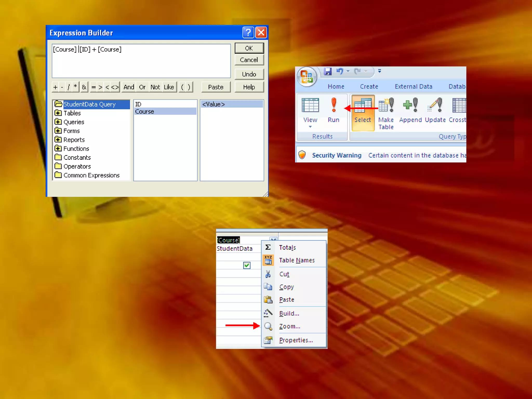Click the Run exclamation icon

pos(334,105)
